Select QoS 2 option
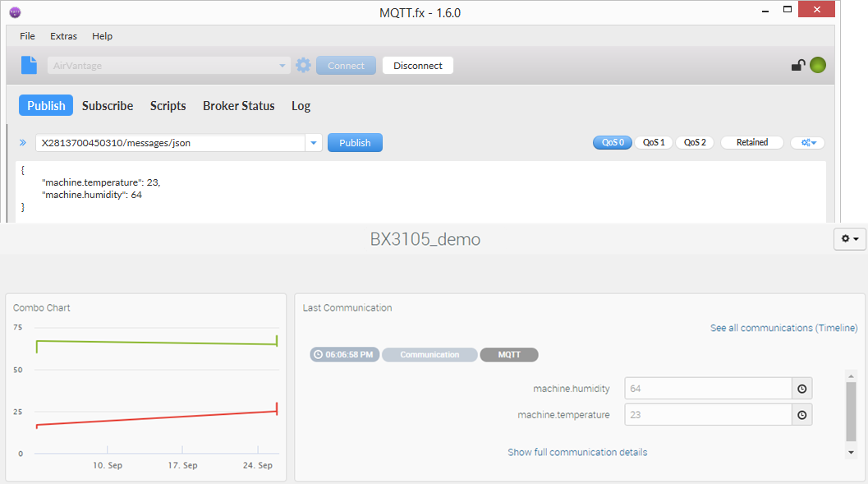Viewport: 868px width, 484px height. (x=694, y=142)
